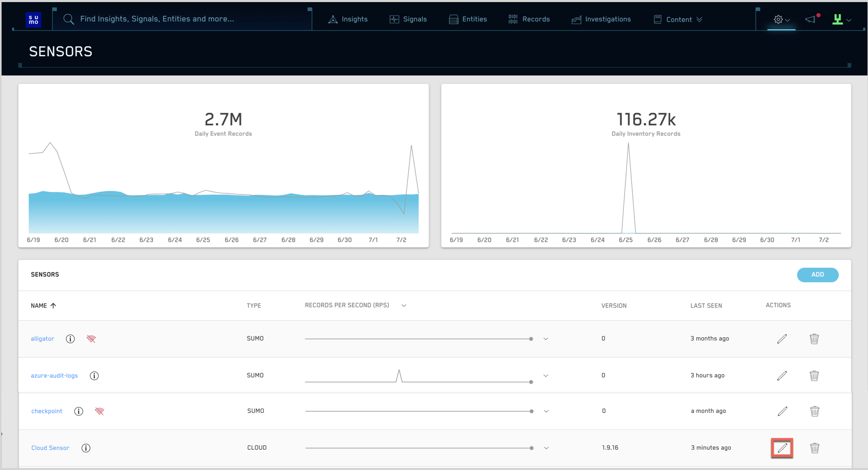Click info icon next to checkpoint

click(79, 411)
